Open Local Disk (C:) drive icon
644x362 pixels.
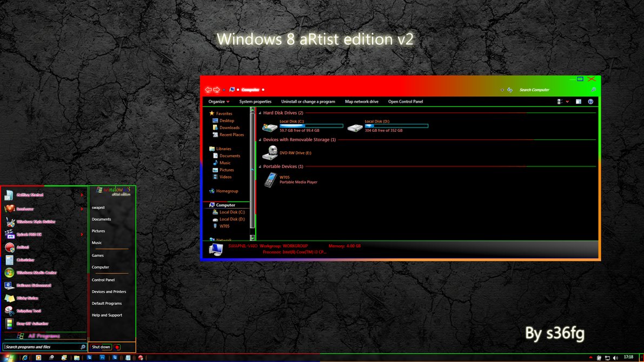[269, 128]
